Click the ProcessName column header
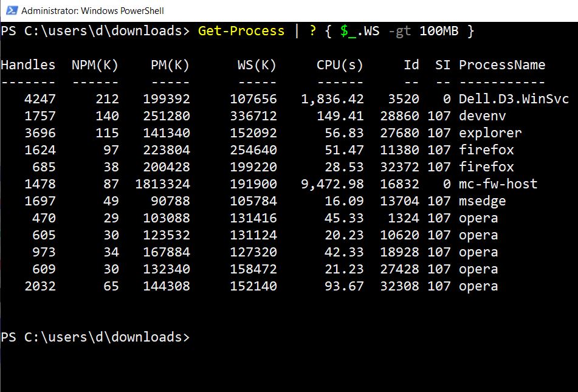Screen dimensions: 578x392 coord(502,65)
